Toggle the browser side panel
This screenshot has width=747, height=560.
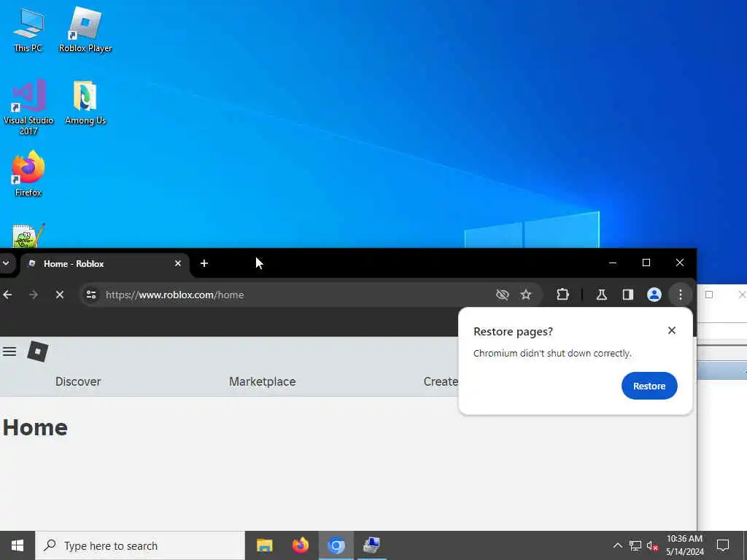click(628, 295)
